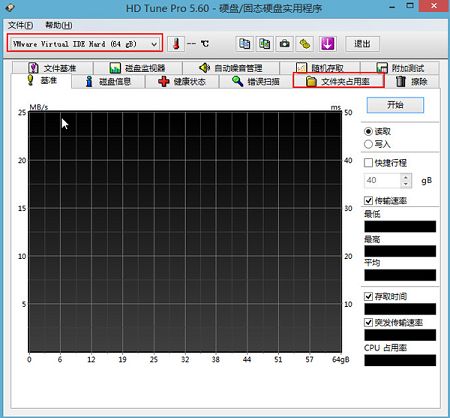The height and width of the screenshot is (418, 450).
Task: Switch to the 文件夹占用率 tab
Action: click(x=339, y=81)
